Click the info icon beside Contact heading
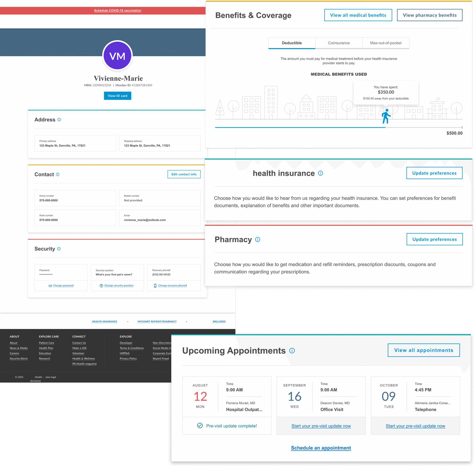The width and height of the screenshot is (476, 467). point(58,174)
